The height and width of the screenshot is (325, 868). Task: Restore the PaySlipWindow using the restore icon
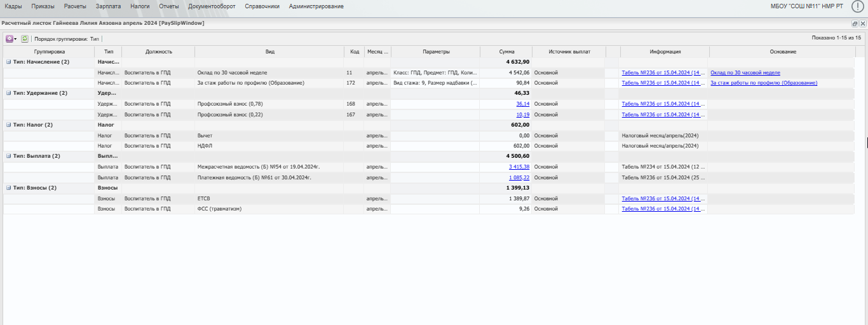[855, 24]
